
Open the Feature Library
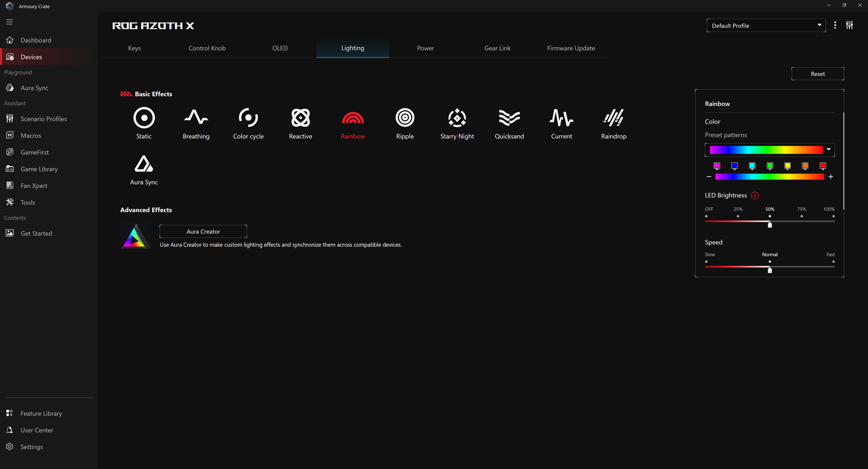click(x=49, y=413)
